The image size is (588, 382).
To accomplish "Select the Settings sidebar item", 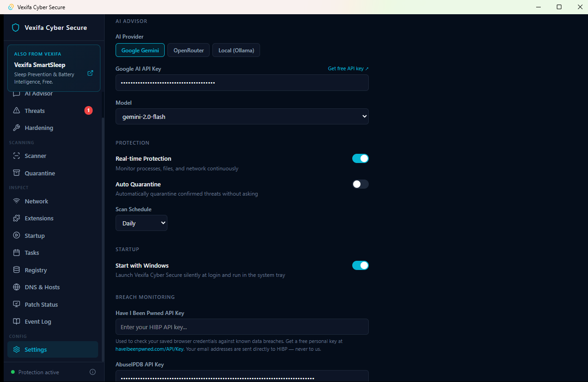I will (x=53, y=349).
